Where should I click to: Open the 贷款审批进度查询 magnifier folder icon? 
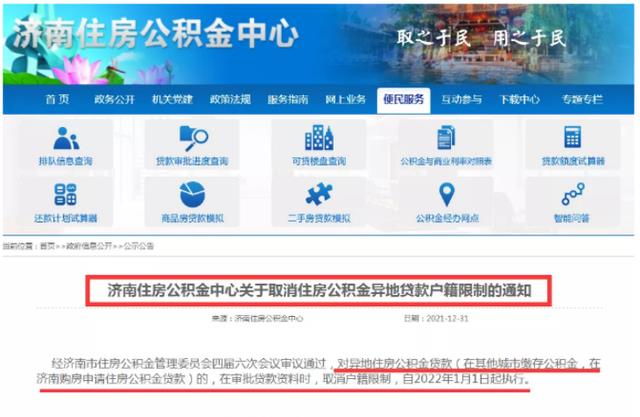coord(193,138)
